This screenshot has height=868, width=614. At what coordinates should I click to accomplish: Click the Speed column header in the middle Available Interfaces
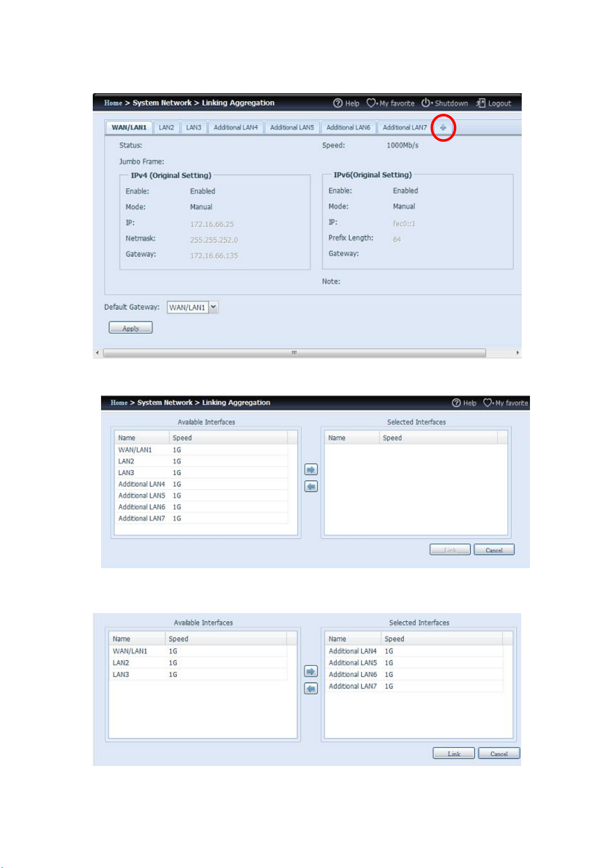point(228,438)
